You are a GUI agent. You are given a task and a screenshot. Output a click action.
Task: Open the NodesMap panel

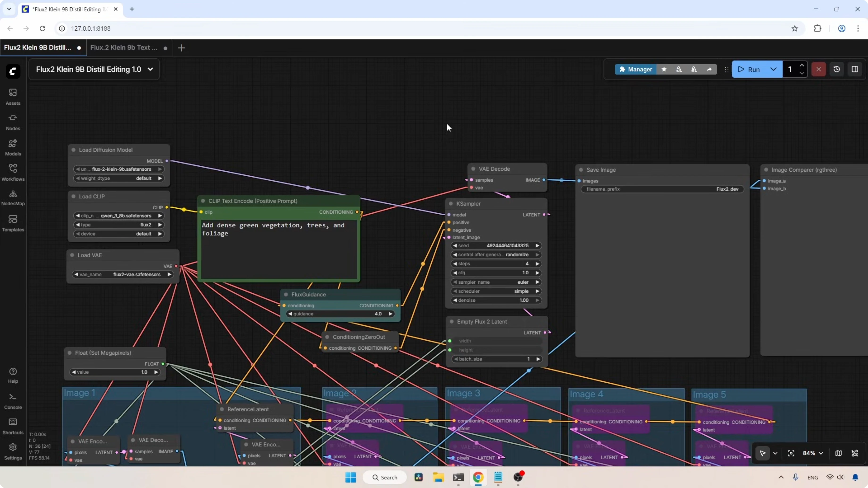click(x=13, y=197)
